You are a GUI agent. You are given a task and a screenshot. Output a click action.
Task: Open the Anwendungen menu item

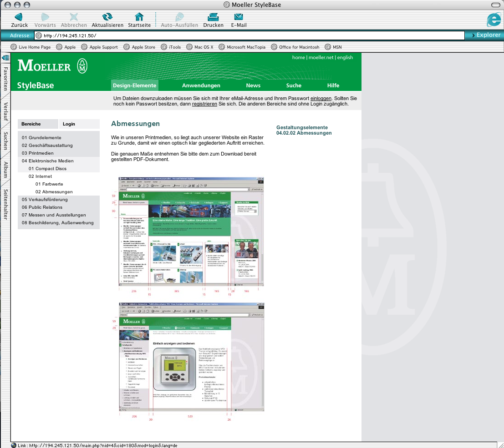tap(201, 86)
